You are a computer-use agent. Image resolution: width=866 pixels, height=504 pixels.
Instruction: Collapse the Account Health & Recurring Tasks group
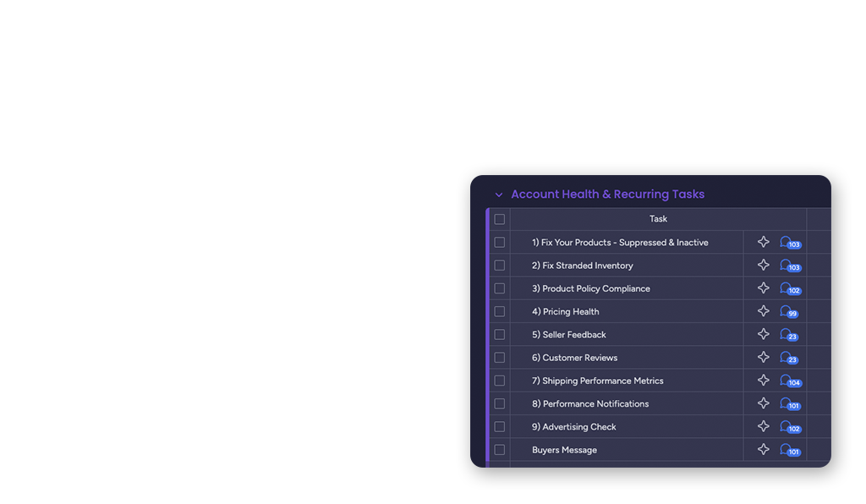click(x=499, y=195)
